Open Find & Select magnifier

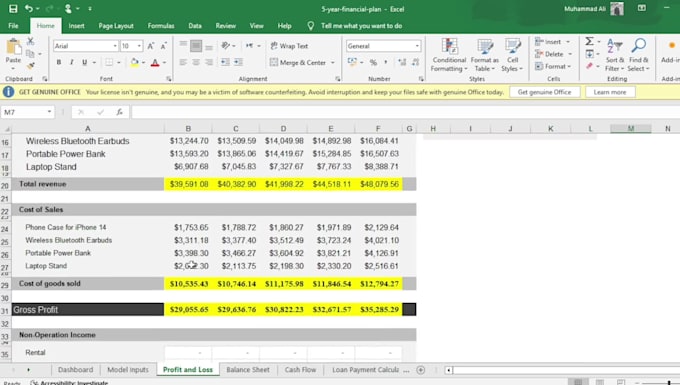coord(638,55)
